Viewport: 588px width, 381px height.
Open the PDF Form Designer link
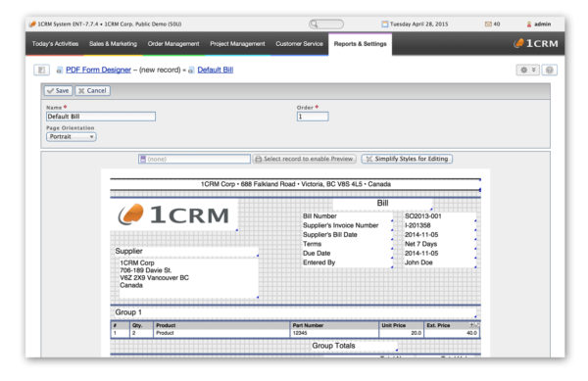click(x=98, y=70)
